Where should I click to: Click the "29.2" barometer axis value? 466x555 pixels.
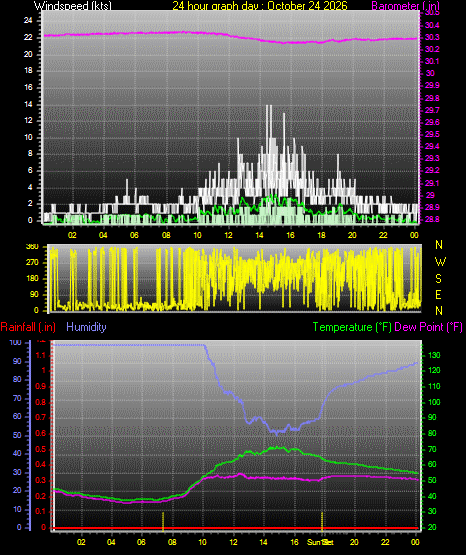point(432,170)
